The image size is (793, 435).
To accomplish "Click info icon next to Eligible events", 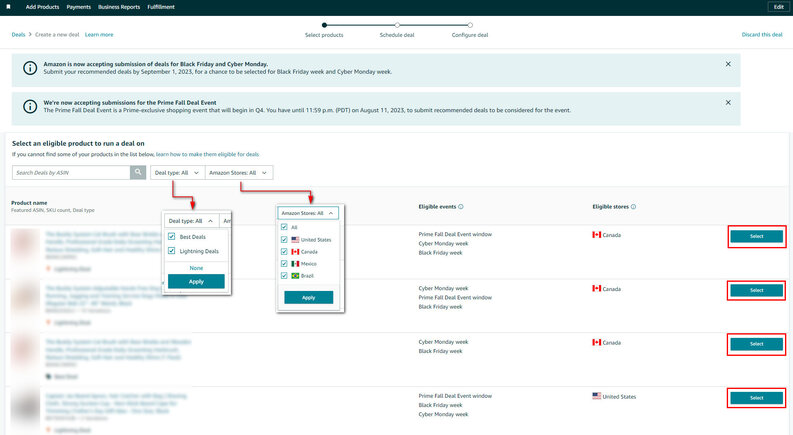I will tap(461, 206).
